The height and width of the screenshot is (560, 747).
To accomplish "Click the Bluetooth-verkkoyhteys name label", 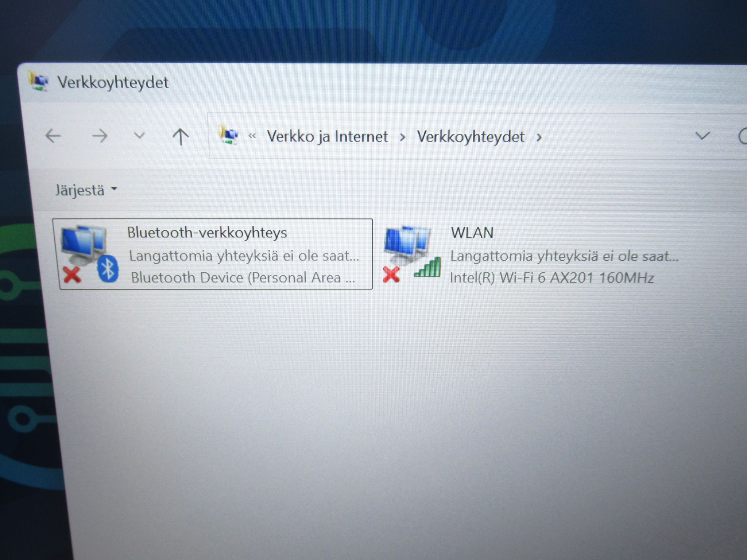I will (x=207, y=233).
